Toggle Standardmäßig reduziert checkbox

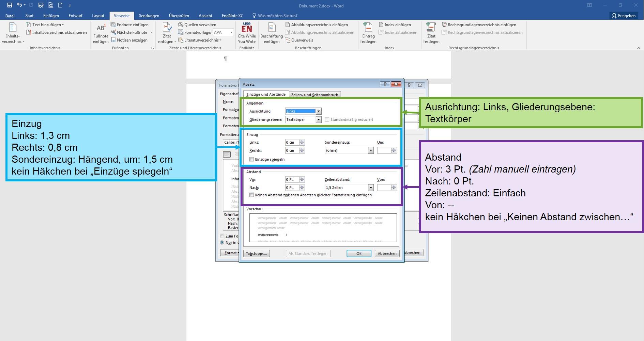click(x=327, y=119)
